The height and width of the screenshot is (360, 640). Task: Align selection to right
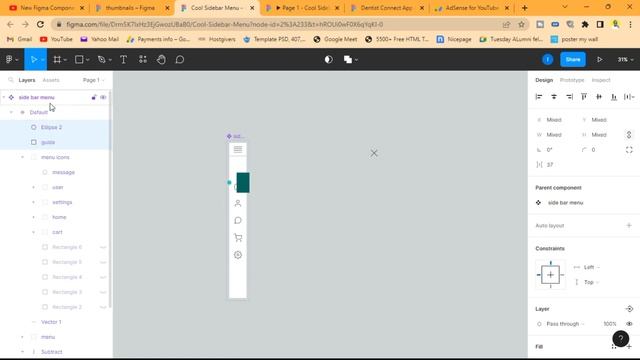point(569,97)
